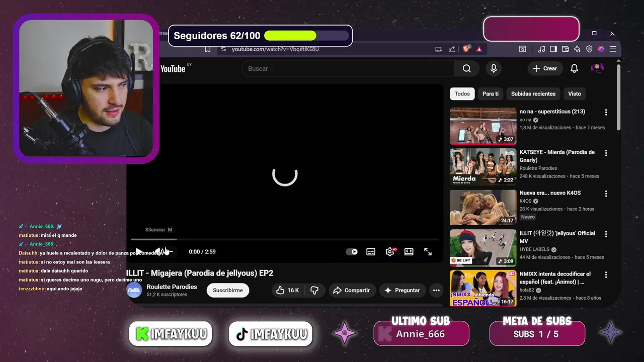Screen dimensions: 644x362
Task: Enter fullscreen video mode
Action: click(x=428, y=252)
